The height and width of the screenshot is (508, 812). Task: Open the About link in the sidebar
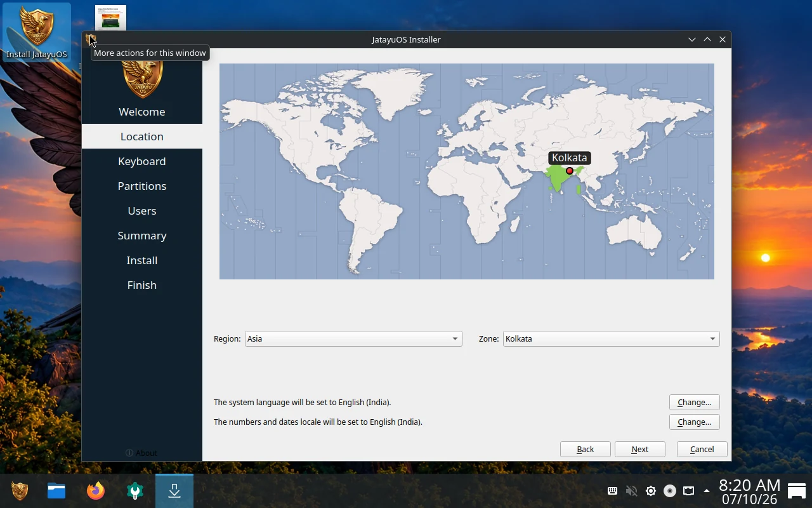pos(141,453)
